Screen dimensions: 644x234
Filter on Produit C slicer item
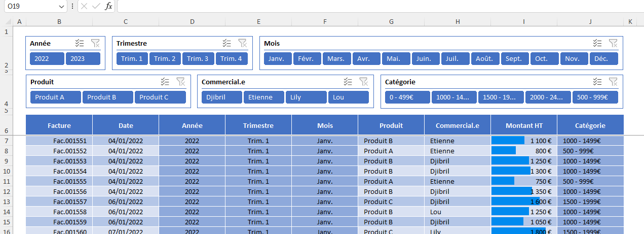tap(160, 97)
